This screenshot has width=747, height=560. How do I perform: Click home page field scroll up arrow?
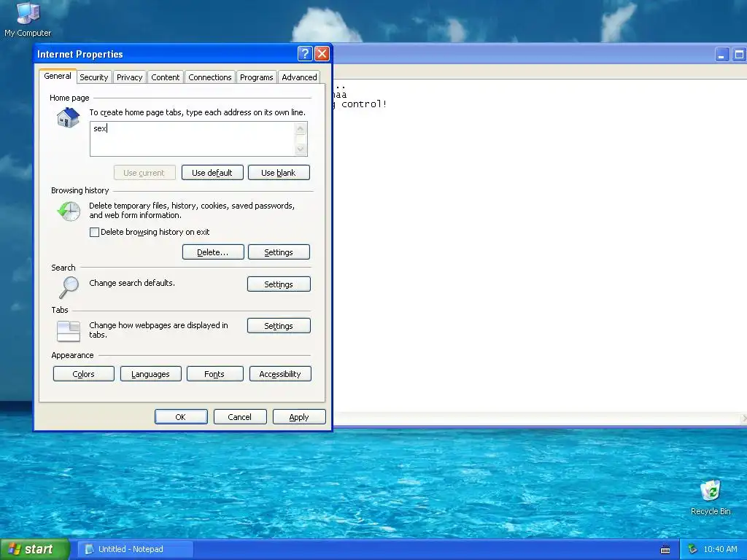300,128
